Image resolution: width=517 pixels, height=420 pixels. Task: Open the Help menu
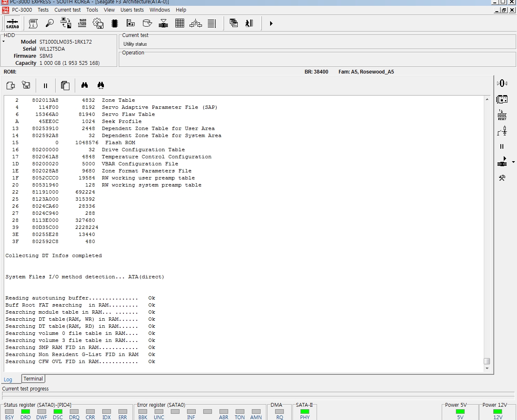click(181, 10)
